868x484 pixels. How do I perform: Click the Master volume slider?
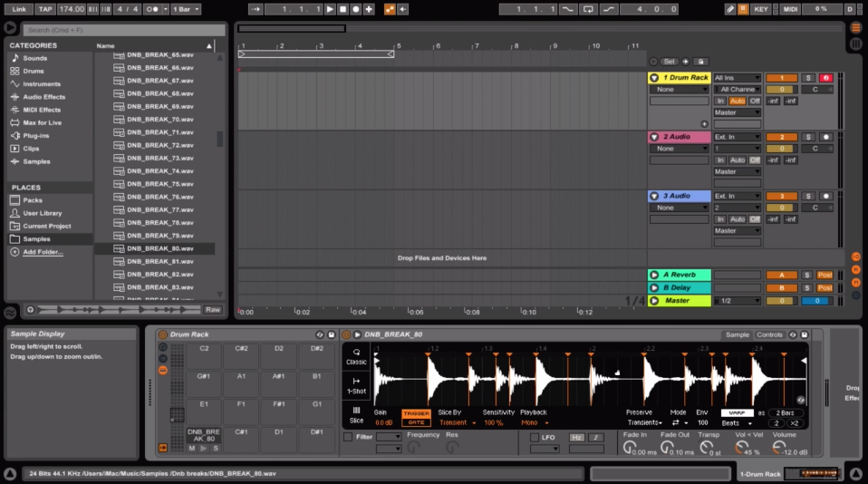(782, 301)
